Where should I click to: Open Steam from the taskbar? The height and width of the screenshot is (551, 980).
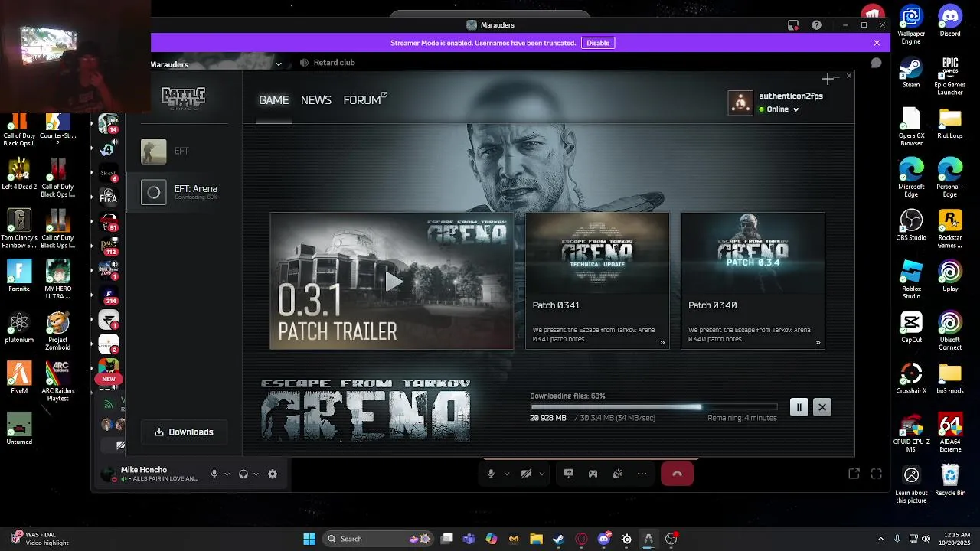[x=558, y=539]
